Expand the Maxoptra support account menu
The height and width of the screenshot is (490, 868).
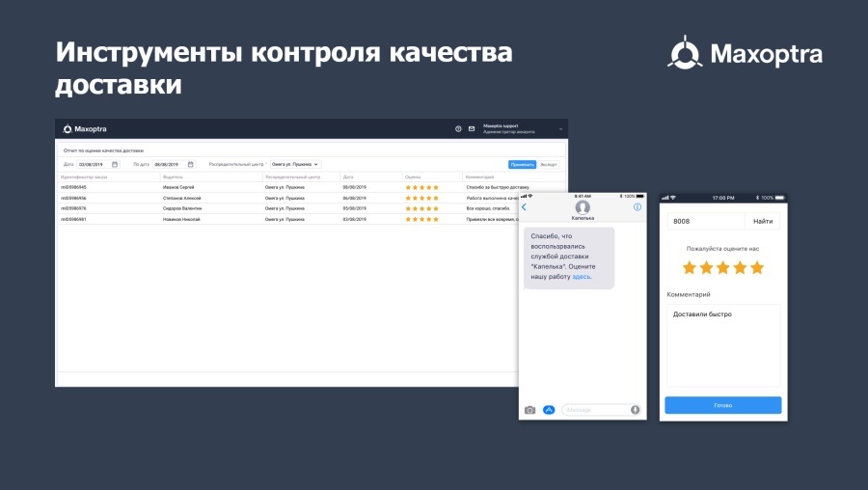click(560, 129)
